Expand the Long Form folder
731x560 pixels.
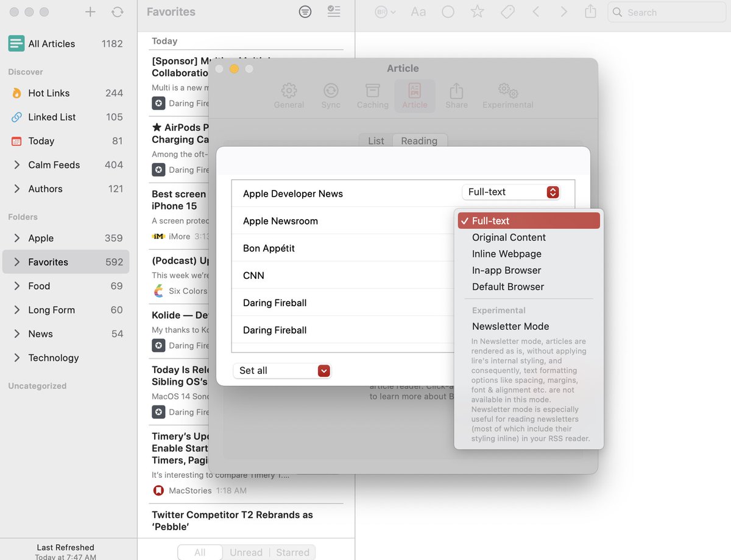(16, 310)
